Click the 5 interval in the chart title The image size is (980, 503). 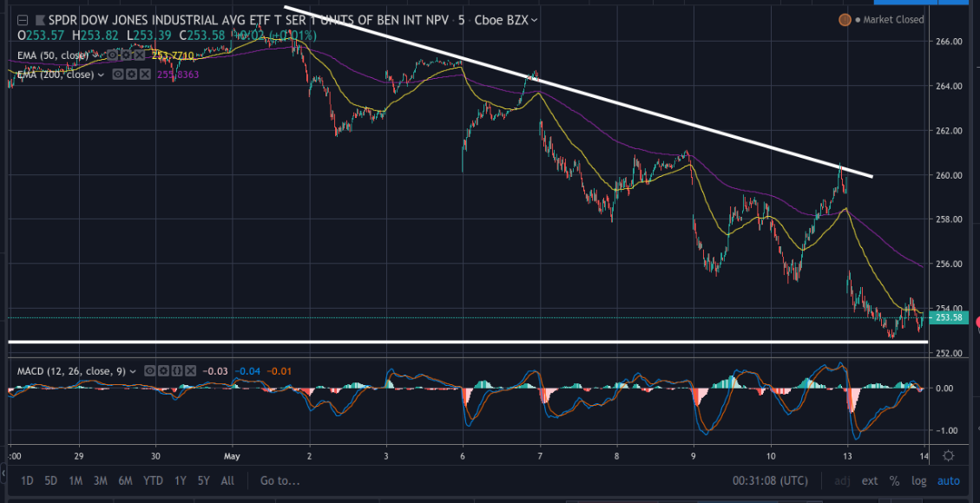click(x=461, y=20)
